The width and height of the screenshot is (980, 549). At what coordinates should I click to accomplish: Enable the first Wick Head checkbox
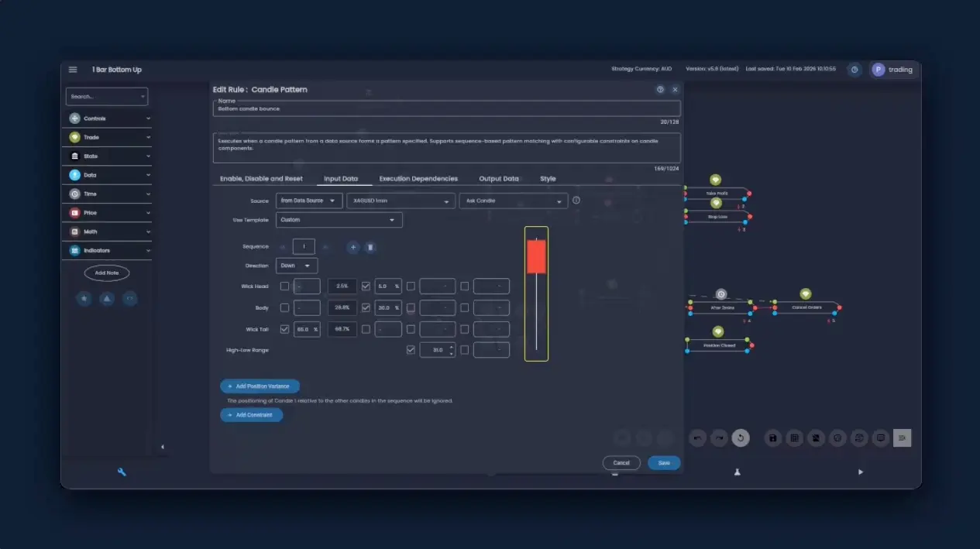click(284, 287)
